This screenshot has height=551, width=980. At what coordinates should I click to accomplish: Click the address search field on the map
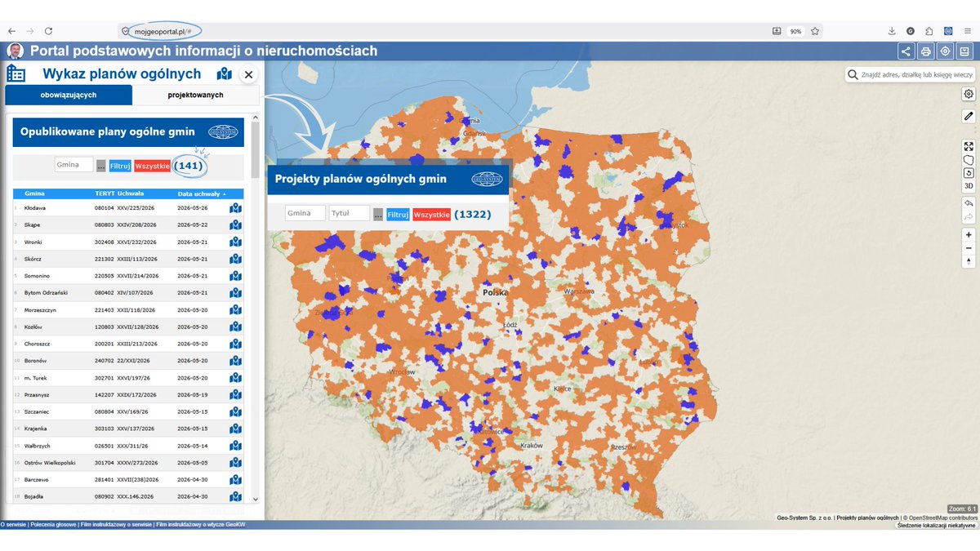pyautogui.click(x=918, y=75)
